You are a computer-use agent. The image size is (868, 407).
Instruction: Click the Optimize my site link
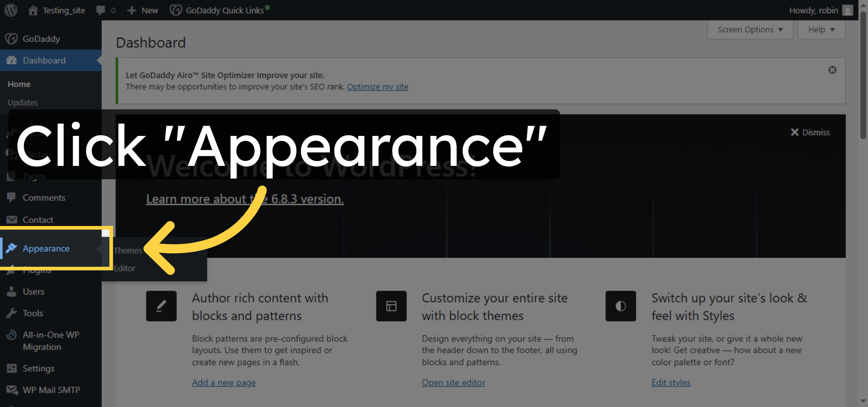378,87
